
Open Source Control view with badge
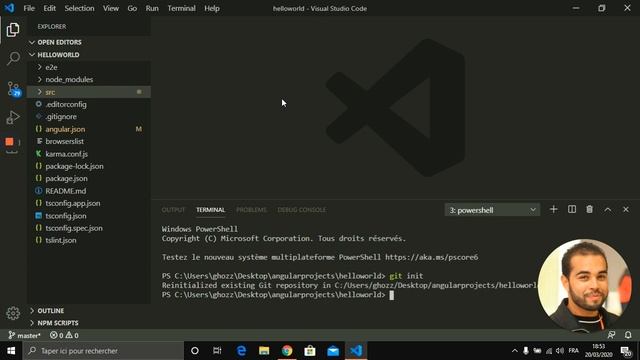13,89
